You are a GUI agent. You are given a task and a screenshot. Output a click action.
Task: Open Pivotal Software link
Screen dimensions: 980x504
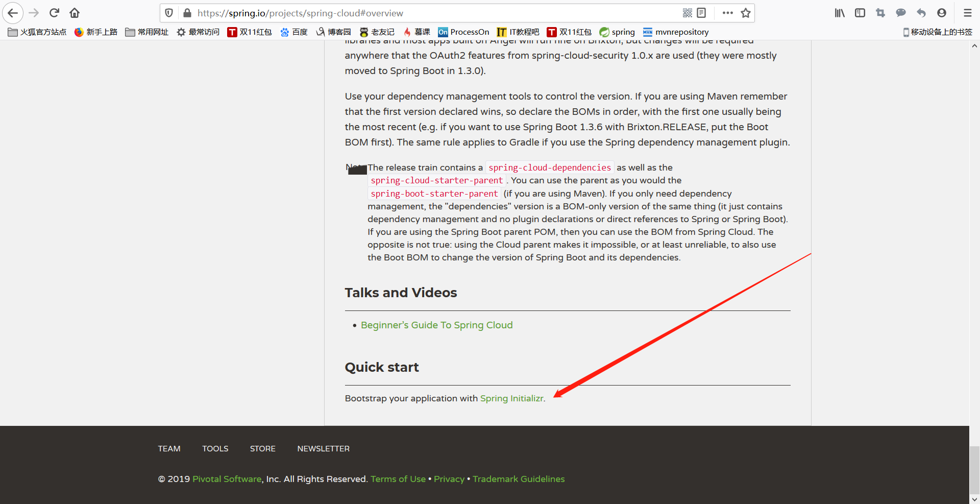pyautogui.click(x=227, y=479)
